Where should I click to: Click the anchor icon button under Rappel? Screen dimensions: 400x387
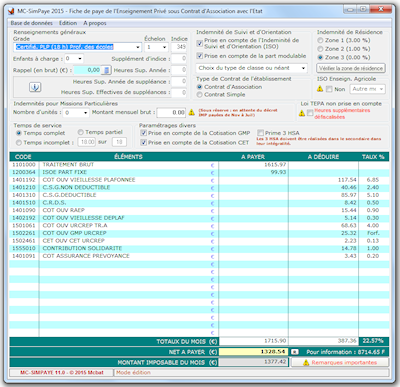pyautogui.click(x=35, y=87)
